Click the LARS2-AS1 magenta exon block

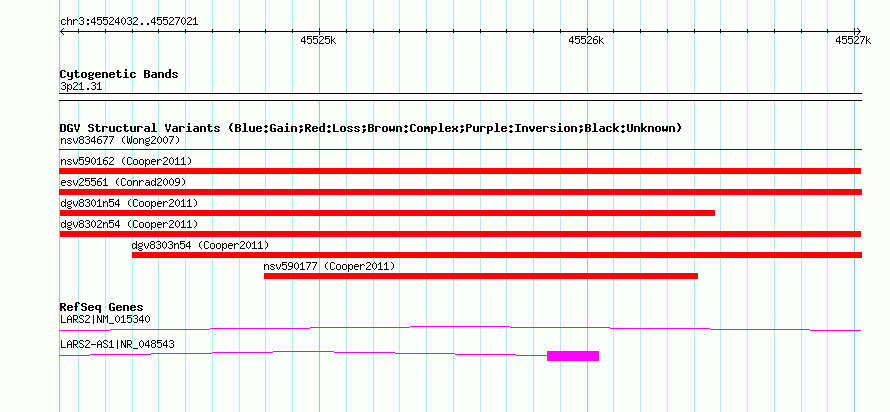[x=573, y=356]
